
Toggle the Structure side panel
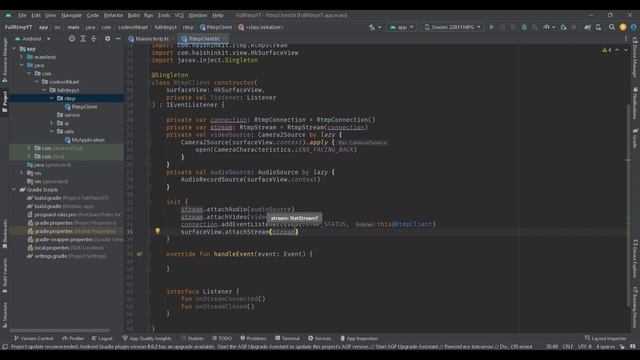(x=4, y=315)
